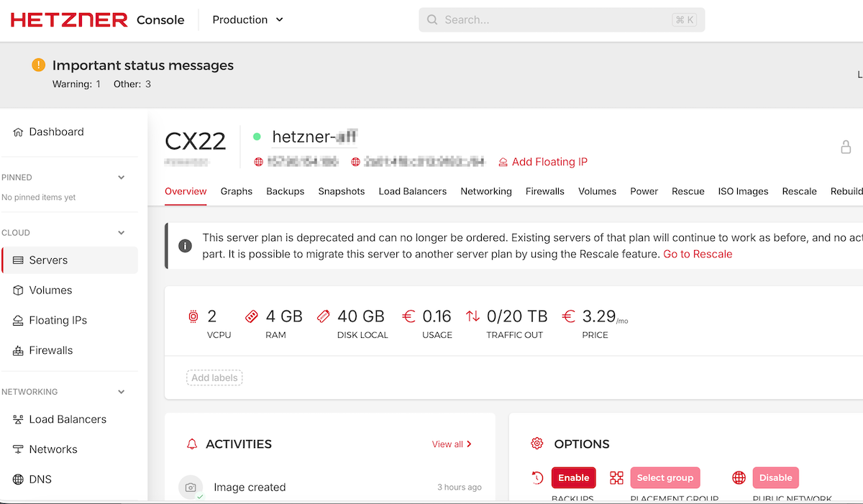Click the Dashboard home icon
863x504 pixels.
point(18,132)
